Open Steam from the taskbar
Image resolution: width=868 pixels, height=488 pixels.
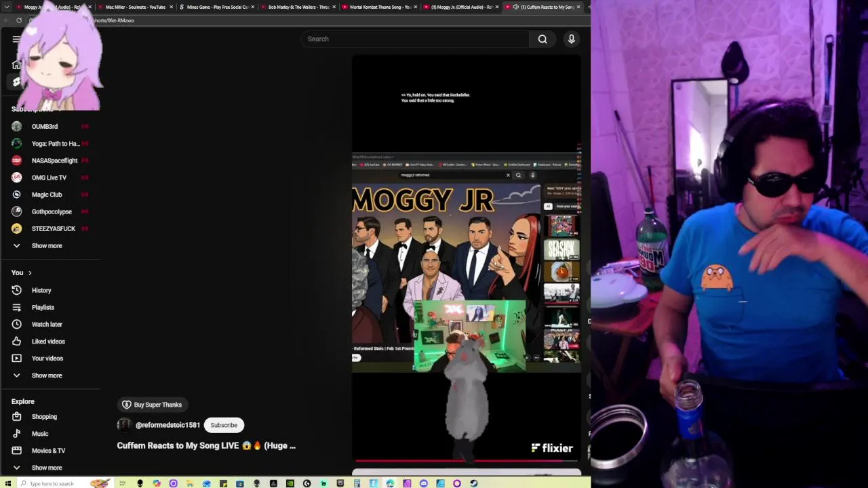point(473,483)
